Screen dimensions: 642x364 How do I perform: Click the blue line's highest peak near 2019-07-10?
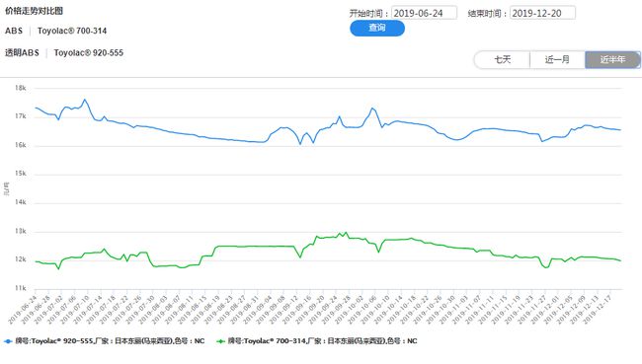85,100
